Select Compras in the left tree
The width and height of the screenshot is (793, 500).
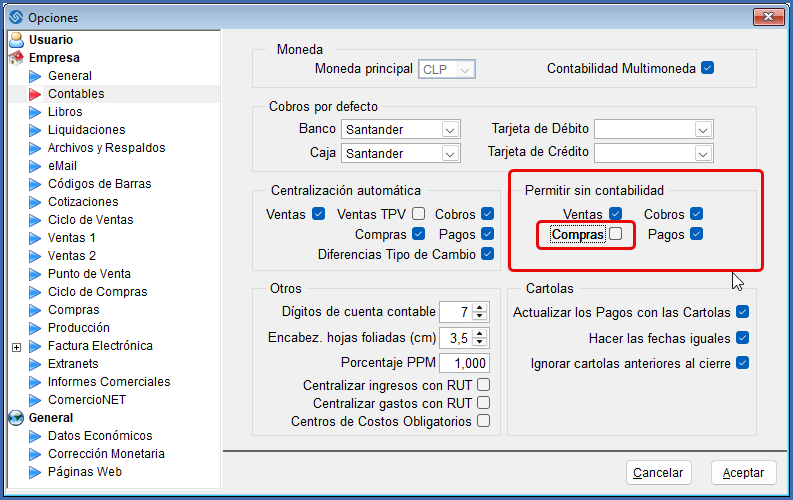tap(74, 310)
